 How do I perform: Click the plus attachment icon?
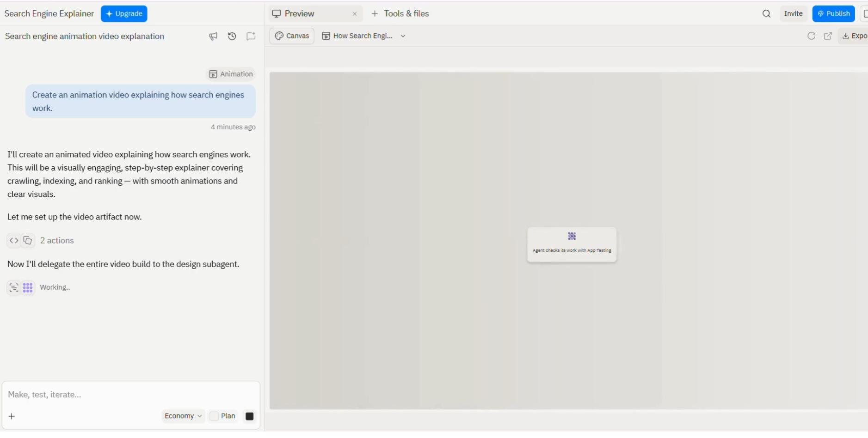(12, 416)
